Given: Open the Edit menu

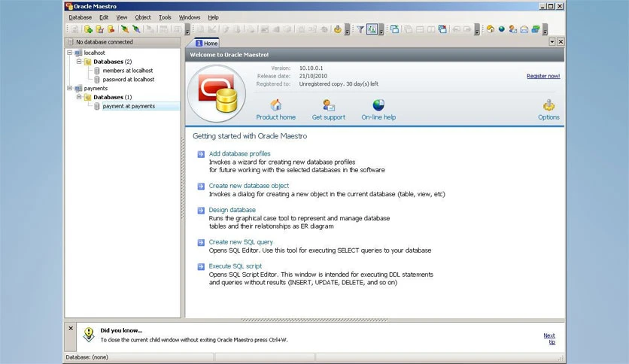Looking at the screenshot, I should click(x=104, y=17).
